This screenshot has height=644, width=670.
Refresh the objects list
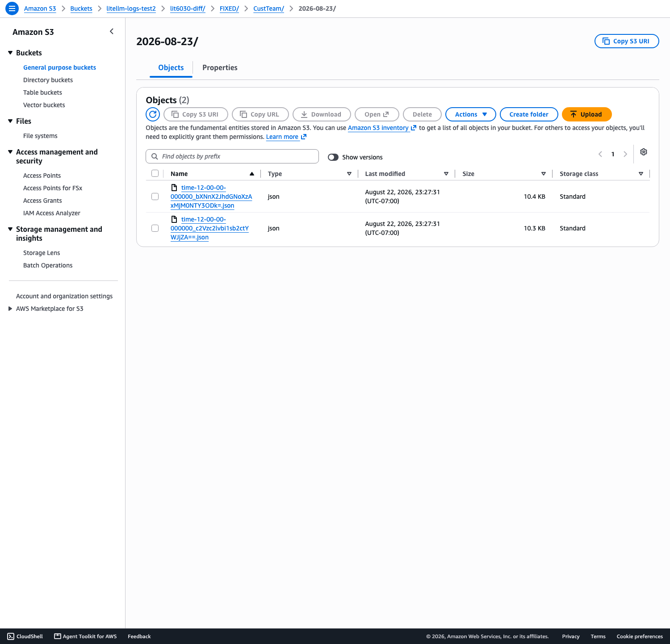[153, 114]
